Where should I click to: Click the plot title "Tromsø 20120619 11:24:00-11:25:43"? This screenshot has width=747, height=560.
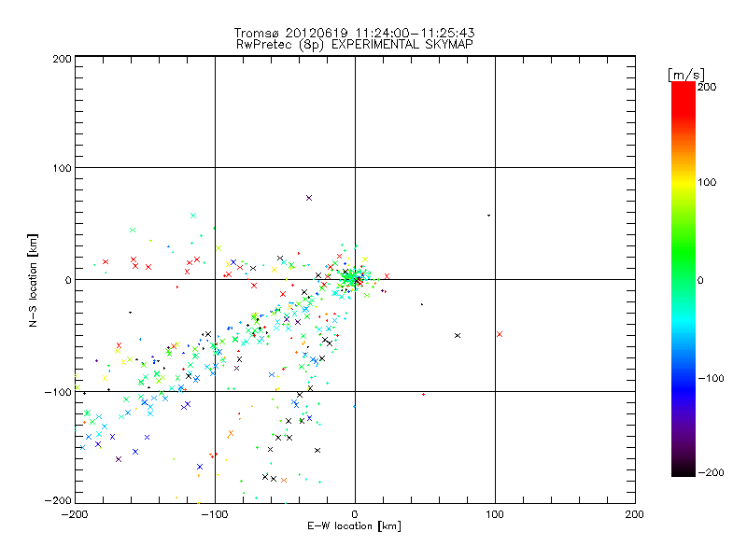pyautogui.click(x=354, y=33)
